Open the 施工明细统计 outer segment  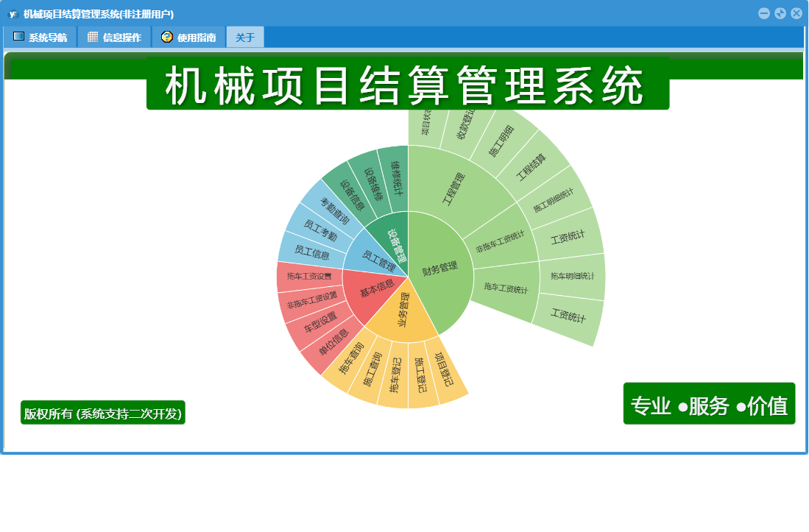pos(553,200)
